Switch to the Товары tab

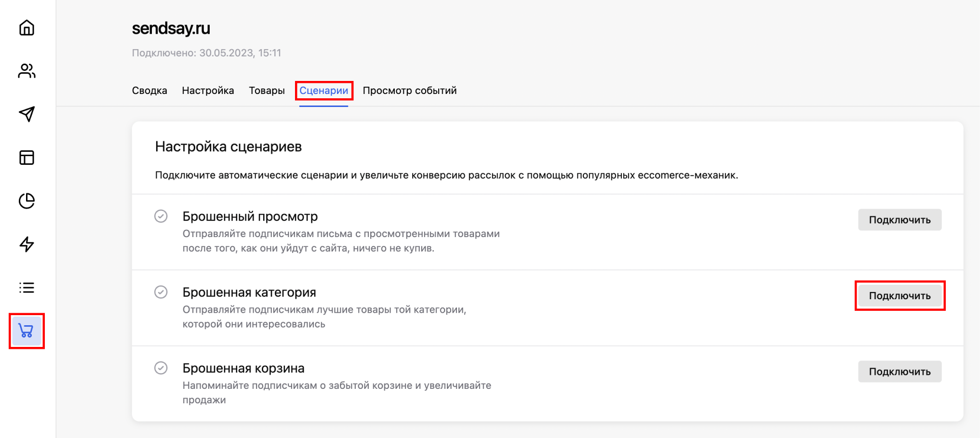267,90
